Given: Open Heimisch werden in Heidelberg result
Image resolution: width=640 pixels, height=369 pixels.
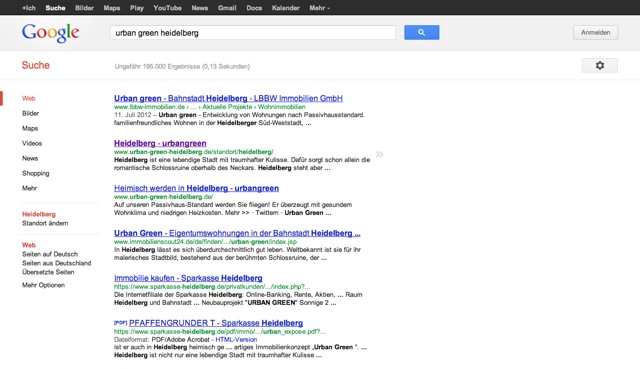Looking at the screenshot, I should point(196,188).
